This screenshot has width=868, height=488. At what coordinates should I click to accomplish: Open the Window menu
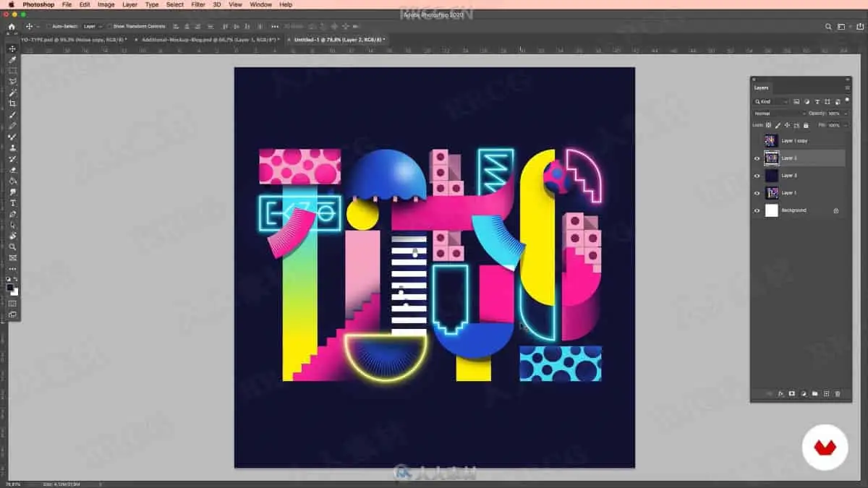click(x=261, y=4)
